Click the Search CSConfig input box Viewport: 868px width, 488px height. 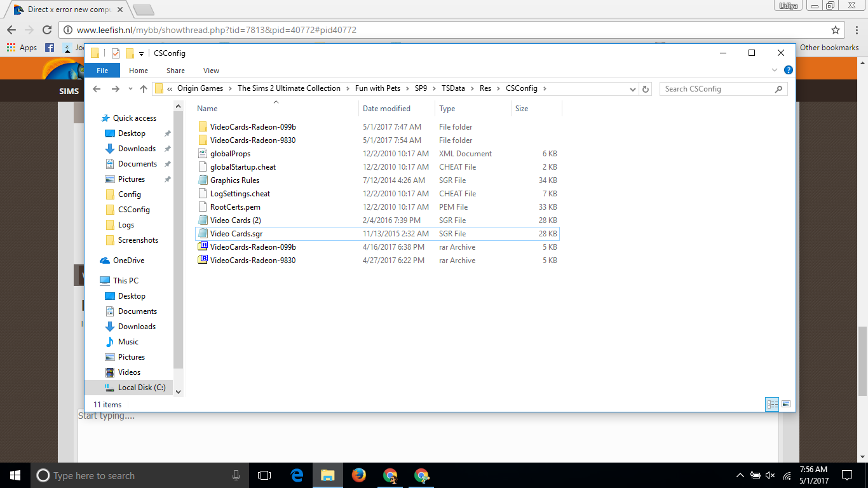click(x=718, y=89)
